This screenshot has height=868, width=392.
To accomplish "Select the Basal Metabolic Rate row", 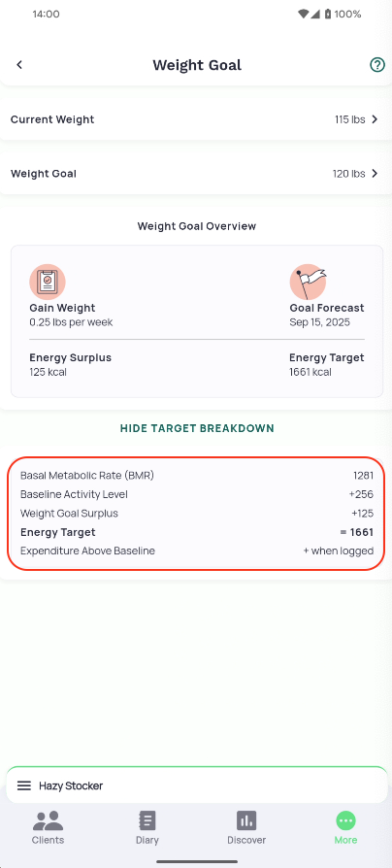I will 197,476.
